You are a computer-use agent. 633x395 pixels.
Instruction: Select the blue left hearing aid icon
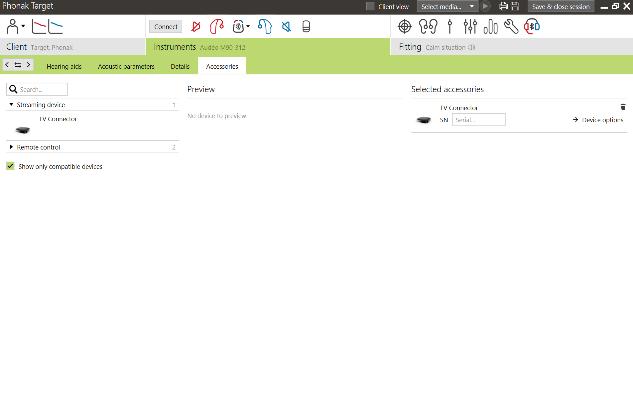point(265,27)
